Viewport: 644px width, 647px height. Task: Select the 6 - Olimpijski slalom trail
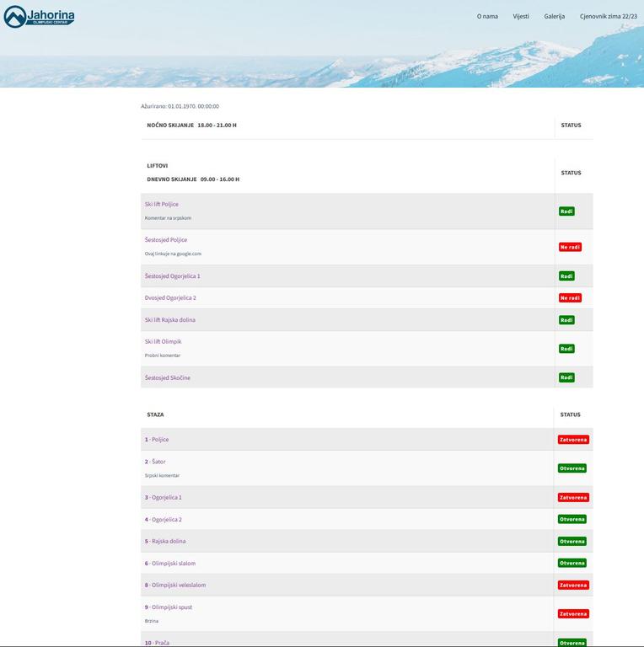tap(169, 564)
